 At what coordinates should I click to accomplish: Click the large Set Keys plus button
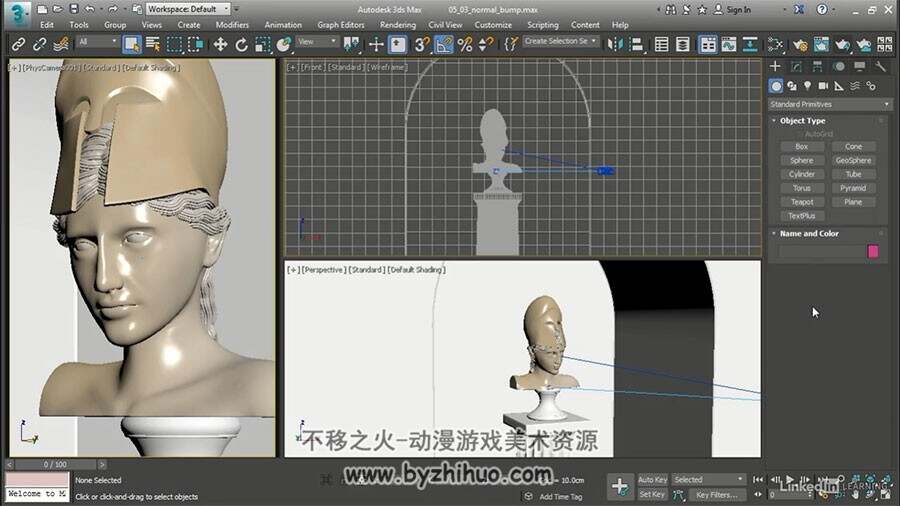(x=620, y=487)
